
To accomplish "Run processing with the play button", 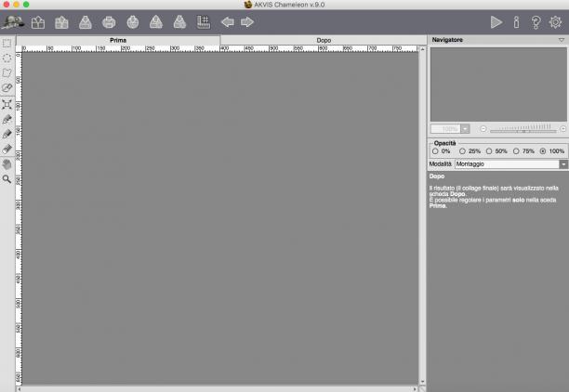I will click(496, 22).
